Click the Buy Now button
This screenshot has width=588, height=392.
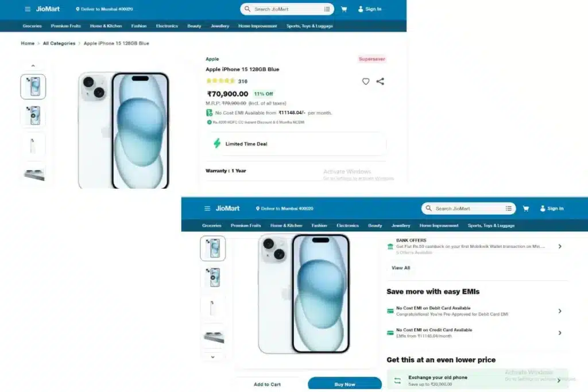pos(345,384)
